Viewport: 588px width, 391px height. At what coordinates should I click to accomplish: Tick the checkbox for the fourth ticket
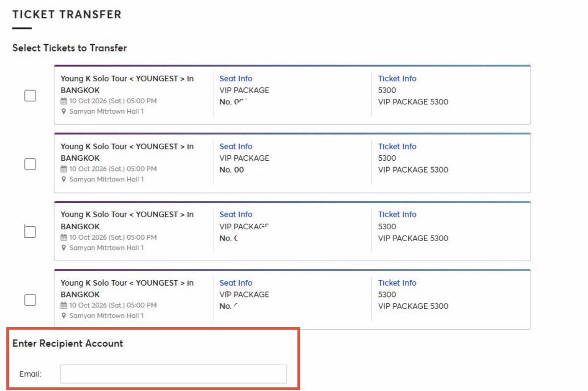coord(30,300)
